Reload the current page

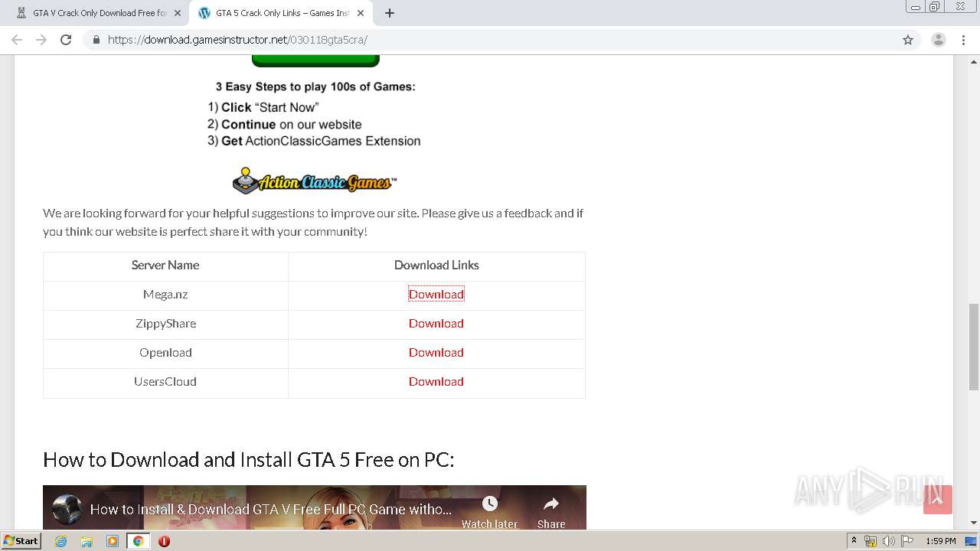pyautogui.click(x=66, y=40)
